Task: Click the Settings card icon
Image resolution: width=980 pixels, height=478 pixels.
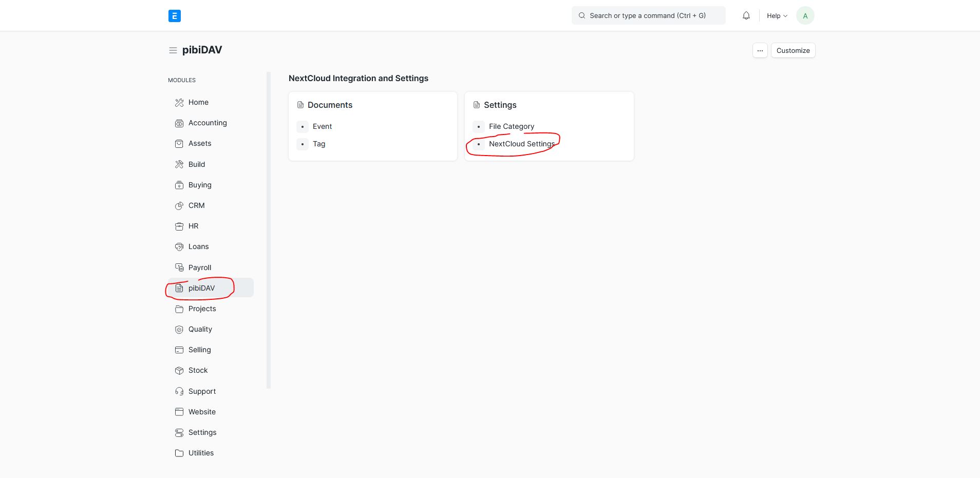Action: click(477, 105)
